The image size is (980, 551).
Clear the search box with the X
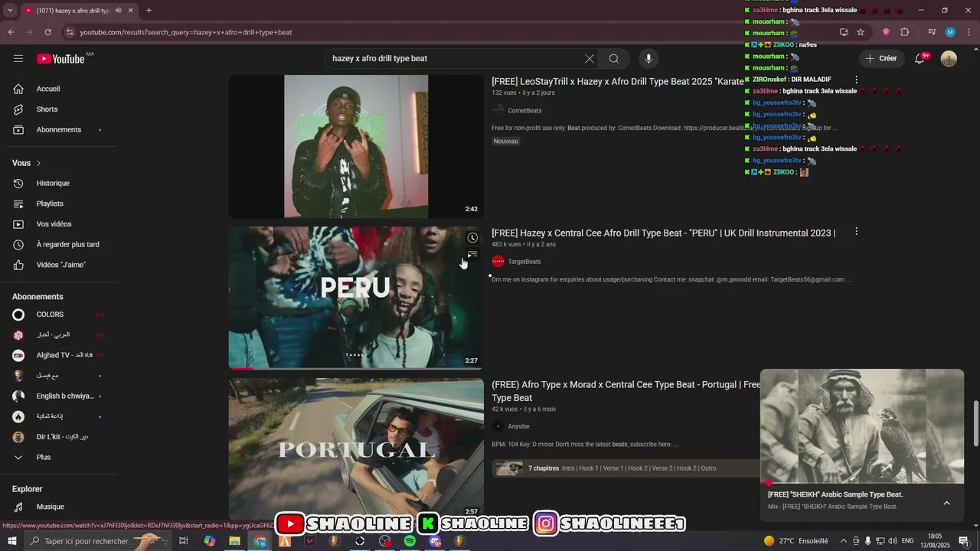pyautogui.click(x=590, y=59)
